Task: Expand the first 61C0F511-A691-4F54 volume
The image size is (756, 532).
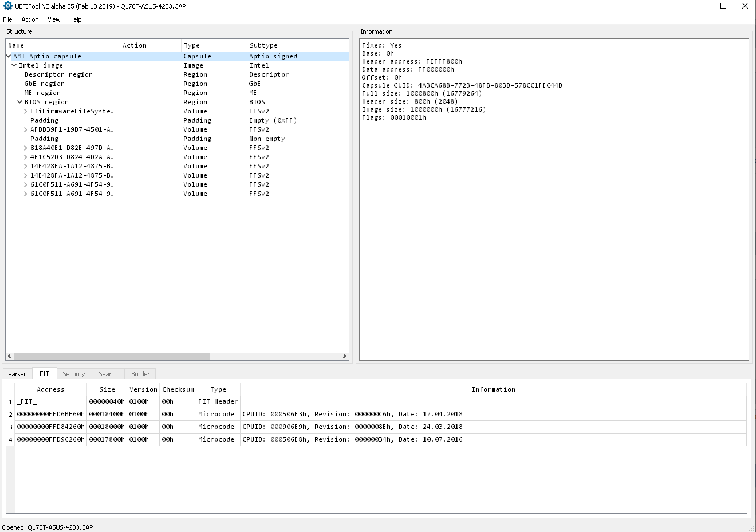Action: coord(26,184)
